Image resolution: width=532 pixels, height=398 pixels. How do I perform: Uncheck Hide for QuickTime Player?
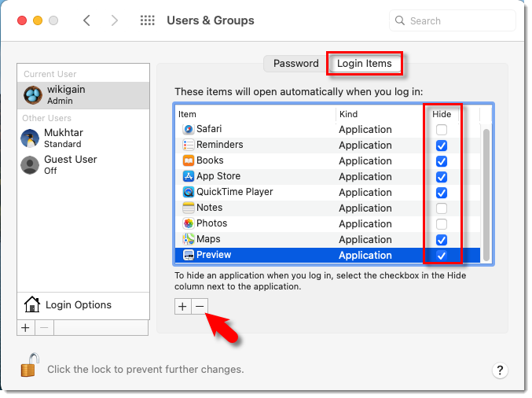[x=442, y=193]
